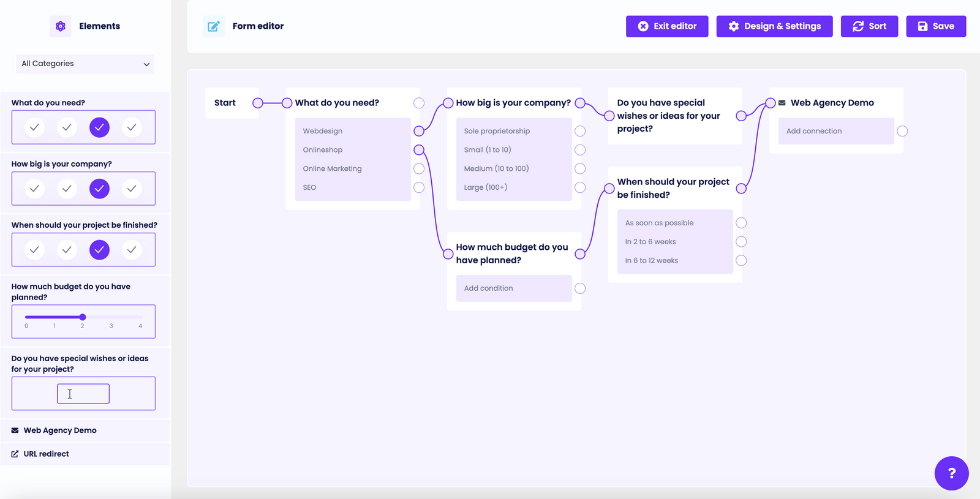Click the gear icon in Design & Settings
The image size is (980, 499).
tap(734, 26)
